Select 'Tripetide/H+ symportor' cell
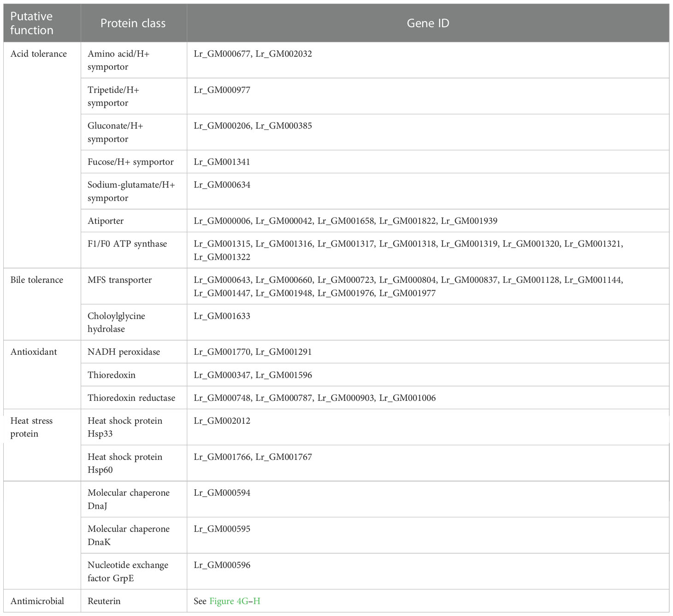Image resolution: width=673 pixels, height=616 pixels. [x=134, y=96]
